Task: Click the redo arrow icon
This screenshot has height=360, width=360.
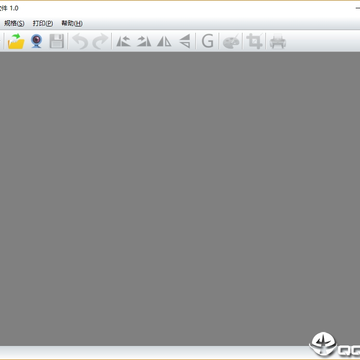Action: pos(100,42)
